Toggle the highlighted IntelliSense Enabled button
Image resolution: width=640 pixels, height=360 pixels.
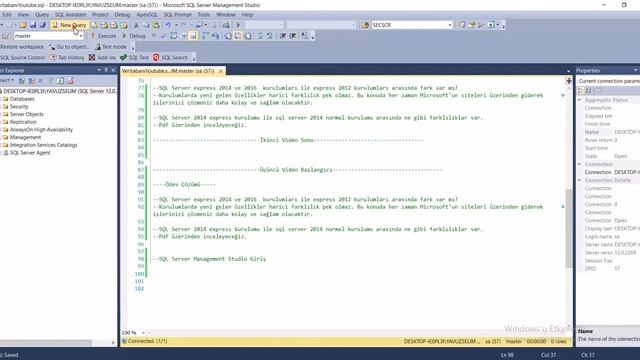[x=193, y=36]
